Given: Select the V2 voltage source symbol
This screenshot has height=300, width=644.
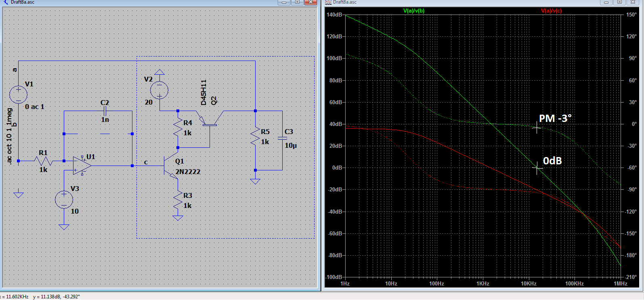Looking at the screenshot, I should (x=159, y=90).
